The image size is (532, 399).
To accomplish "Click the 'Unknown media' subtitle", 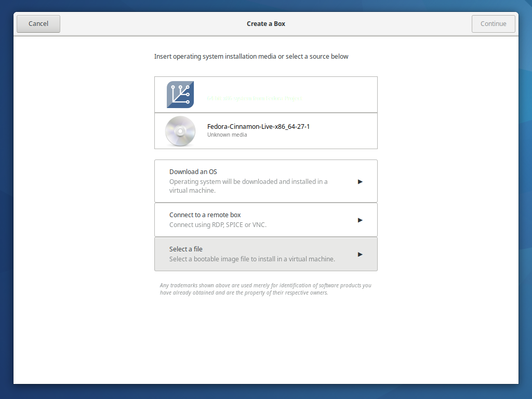I will (x=227, y=135).
